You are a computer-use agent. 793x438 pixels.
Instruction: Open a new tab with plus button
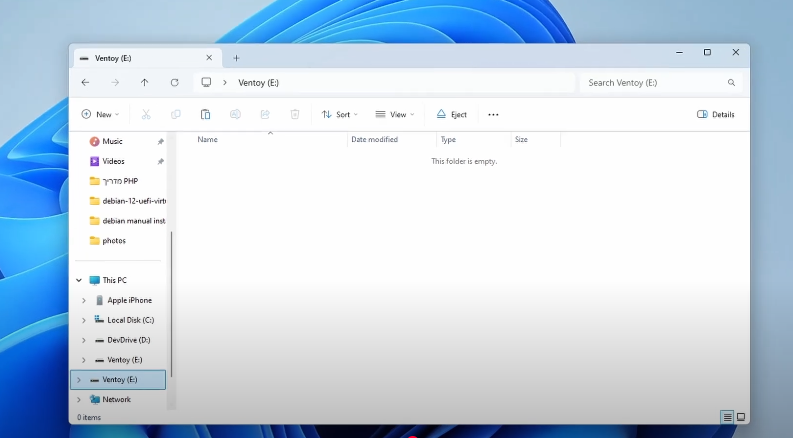[x=236, y=58]
